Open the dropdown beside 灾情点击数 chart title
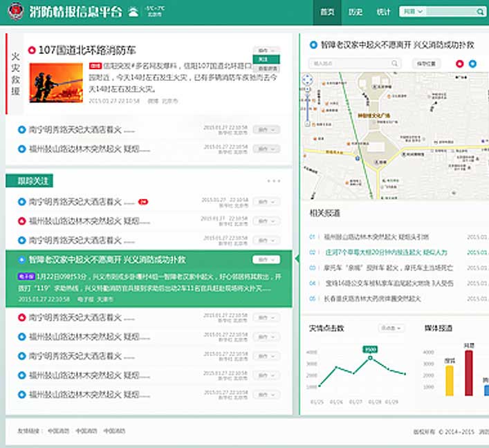489x448 pixels. coord(390,328)
